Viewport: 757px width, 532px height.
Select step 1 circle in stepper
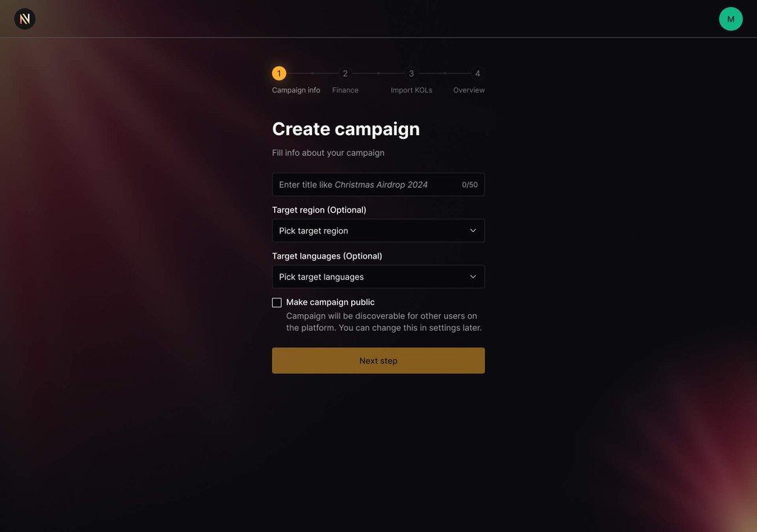click(279, 73)
